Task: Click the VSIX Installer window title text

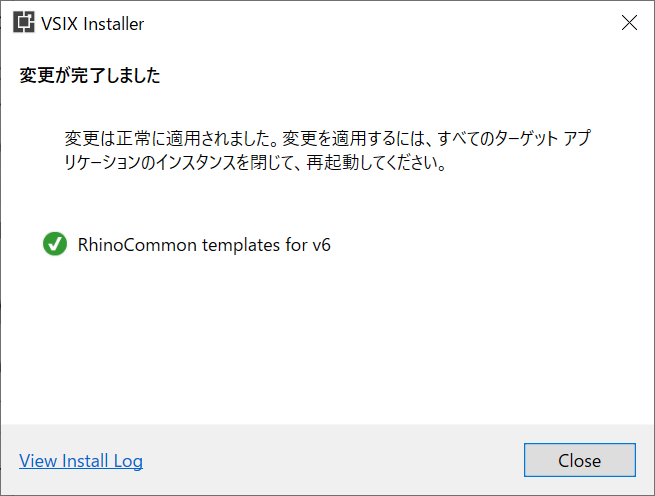Action: point(92,23)
